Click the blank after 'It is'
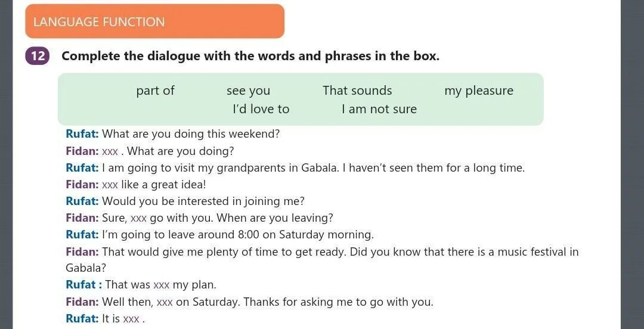The image size is (644, 329). pyautogui.click(x=131, y=319)
